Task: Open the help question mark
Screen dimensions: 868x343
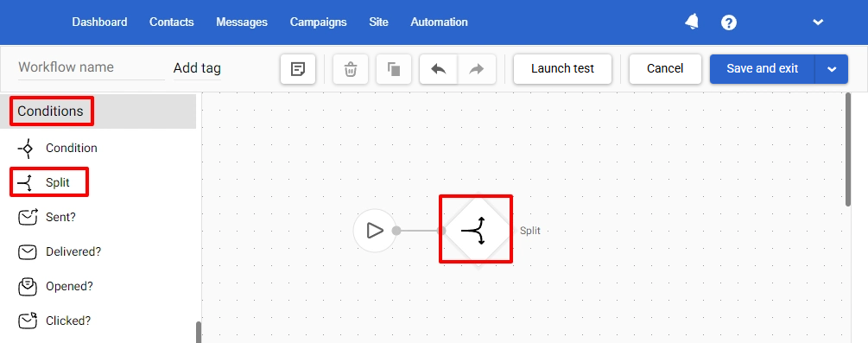Action: tap(728, 22)
